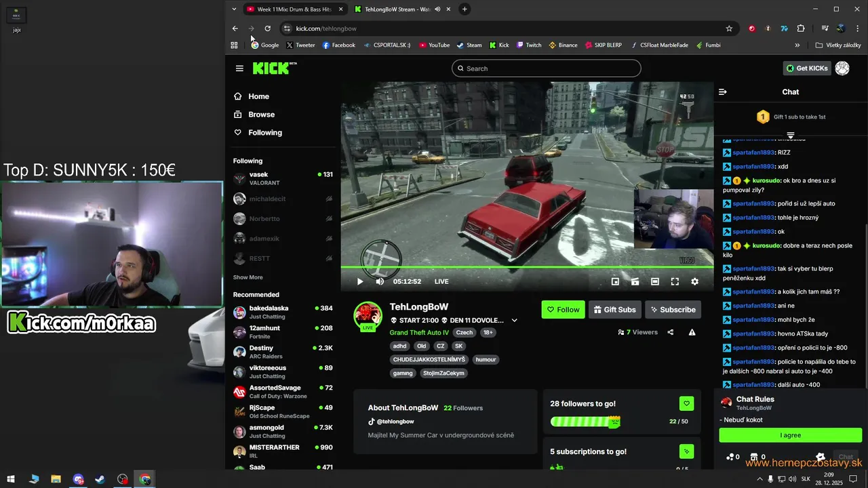Click the Gift 1 sub leaderboard banner

[x=791, y=117]
